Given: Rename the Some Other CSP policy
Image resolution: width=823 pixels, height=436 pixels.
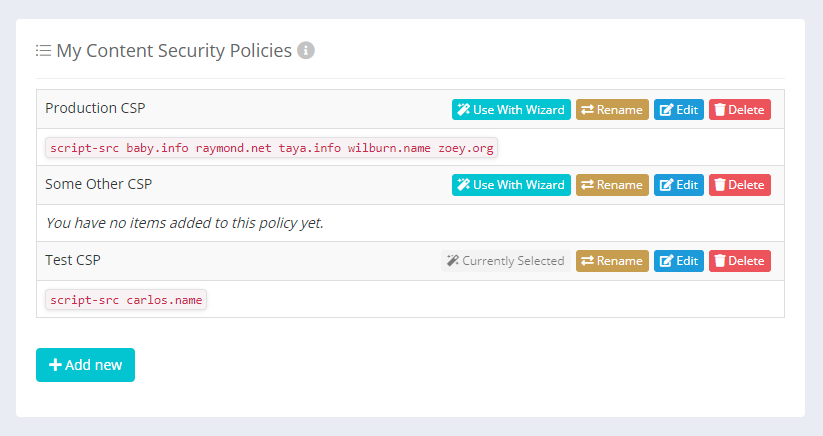Looking at the screenshot, I should coord(612,185).
